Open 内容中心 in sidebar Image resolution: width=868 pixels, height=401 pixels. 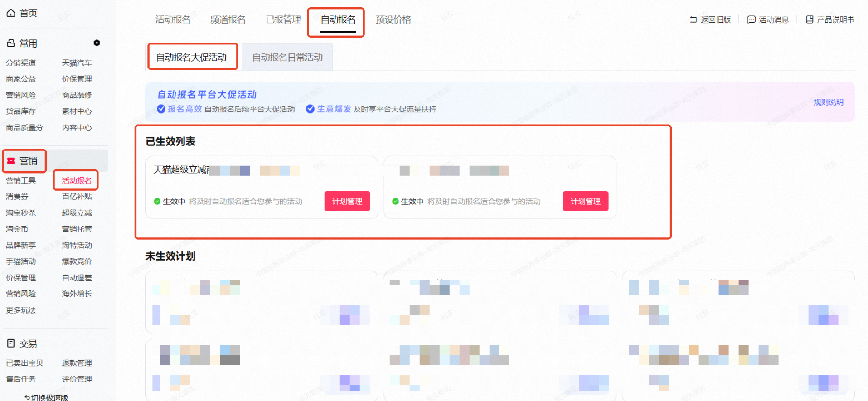pos(77,127)
